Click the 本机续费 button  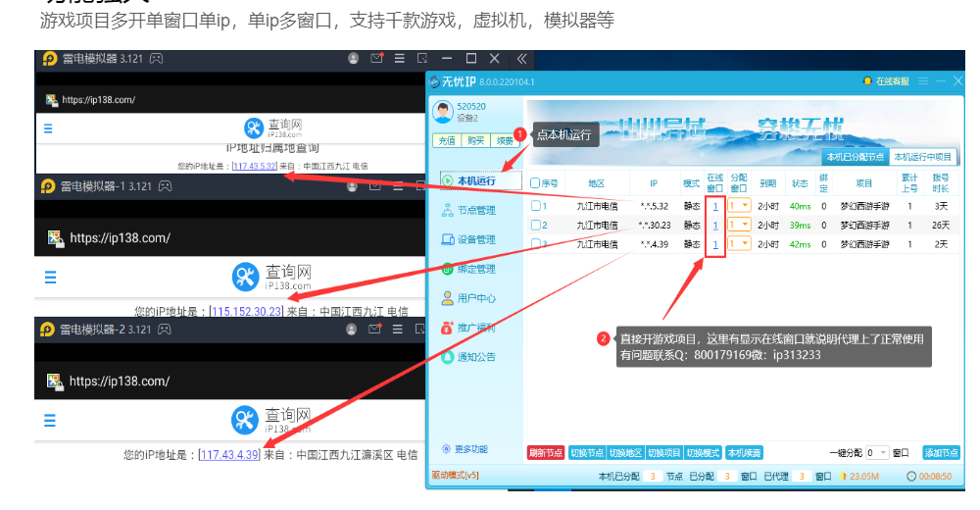pos(744,452)
